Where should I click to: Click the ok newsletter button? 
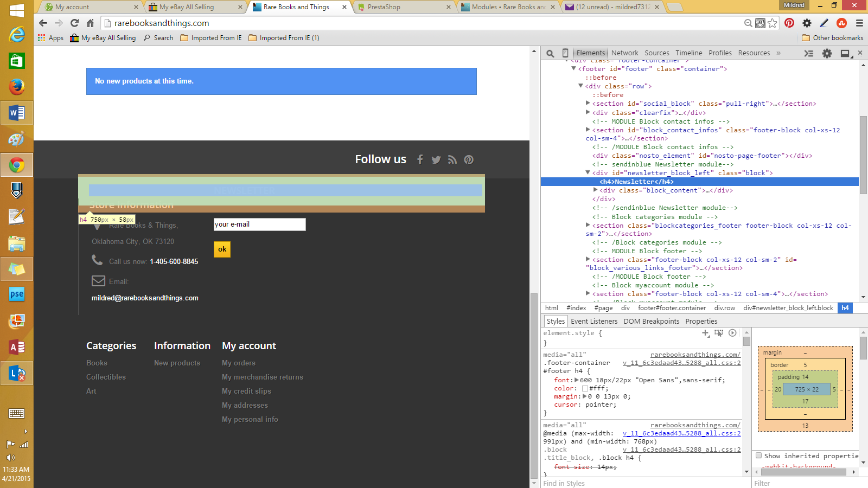[222, 249]
